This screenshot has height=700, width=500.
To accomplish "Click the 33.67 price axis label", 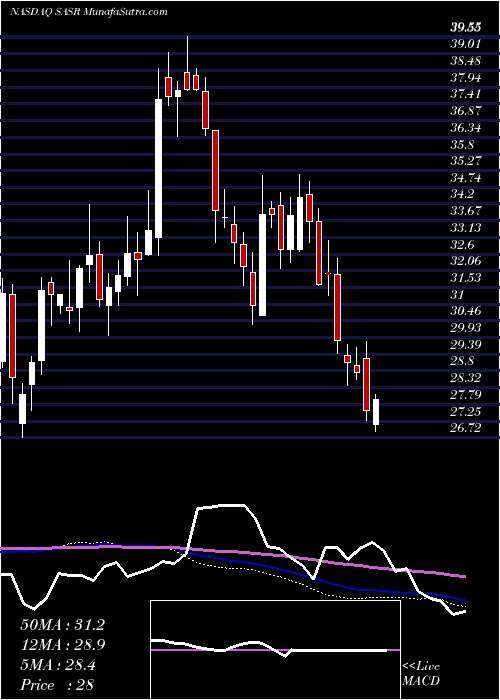I will pos(466,211).
